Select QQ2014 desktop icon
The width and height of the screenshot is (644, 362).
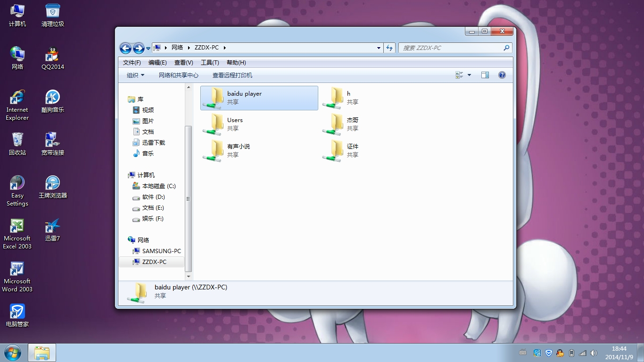click(52, 58)
